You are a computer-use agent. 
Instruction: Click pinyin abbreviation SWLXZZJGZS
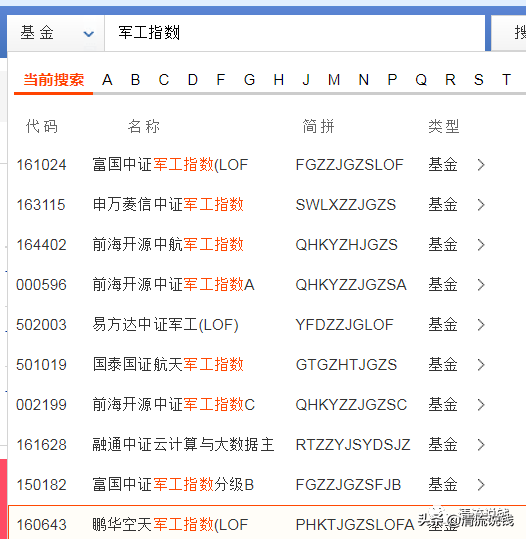tap(346, 205)
